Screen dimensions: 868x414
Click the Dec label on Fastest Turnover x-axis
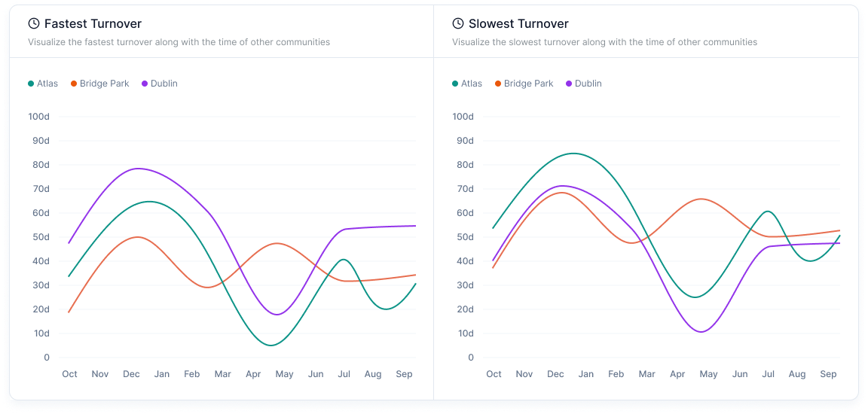coord(131,374)
